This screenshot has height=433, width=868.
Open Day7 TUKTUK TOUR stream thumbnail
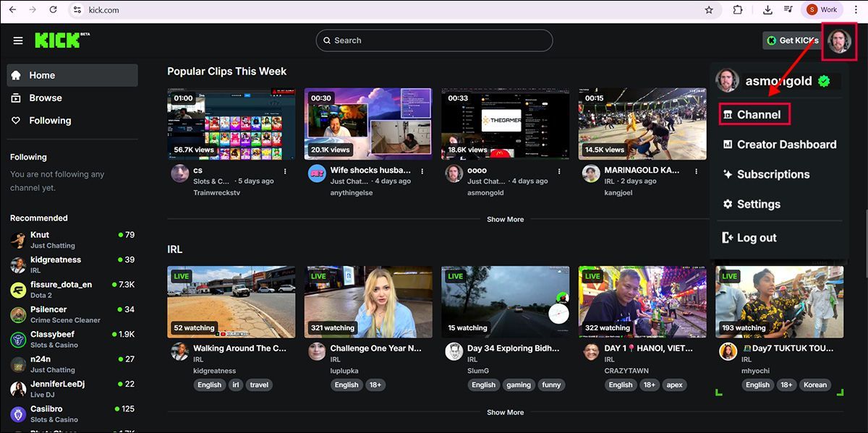(x=779, y=301)
